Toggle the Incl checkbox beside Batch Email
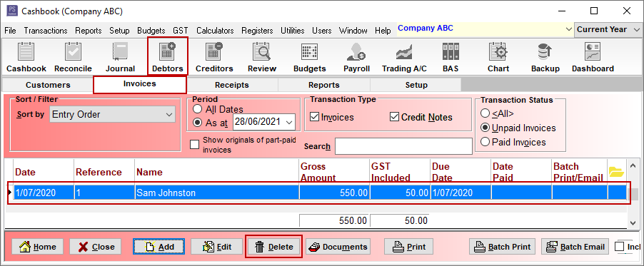The height and width of the screenshot is (266, 644). point(619,247)
